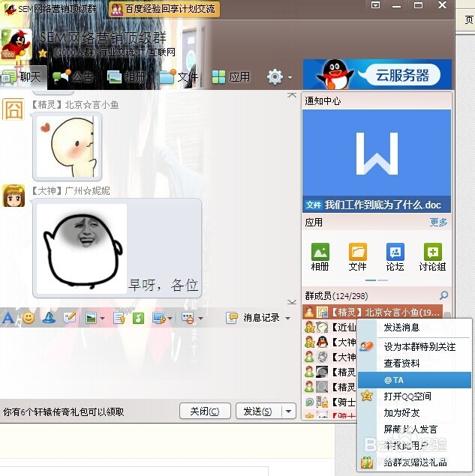Click avatar of 广州☆妮妮 in chat

coord(14,196)
